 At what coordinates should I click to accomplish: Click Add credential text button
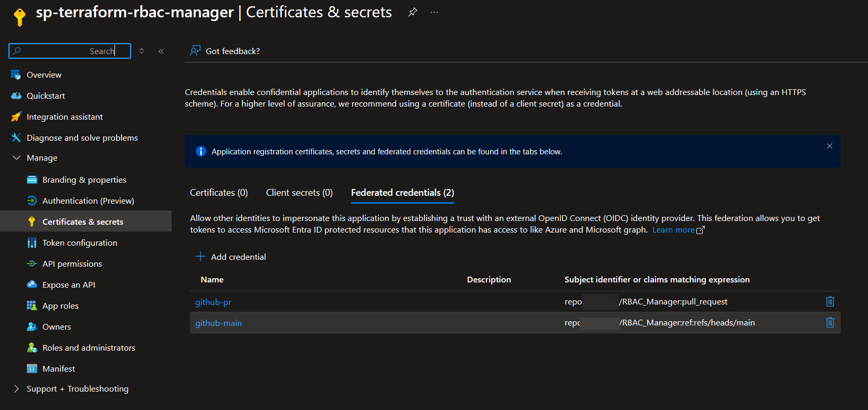(238, 257)
